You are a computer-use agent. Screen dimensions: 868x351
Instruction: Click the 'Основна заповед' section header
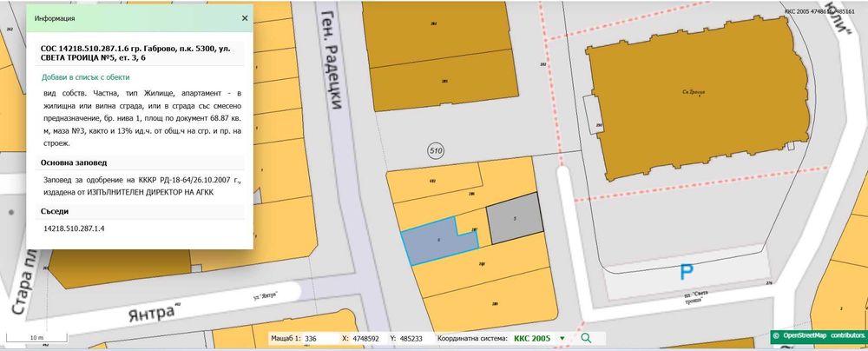(x=74, y=162)
